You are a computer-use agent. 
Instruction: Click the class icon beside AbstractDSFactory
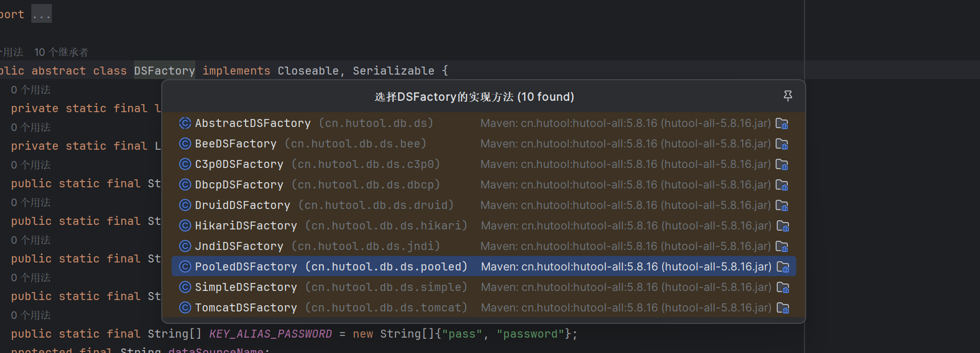click(185, 123)
